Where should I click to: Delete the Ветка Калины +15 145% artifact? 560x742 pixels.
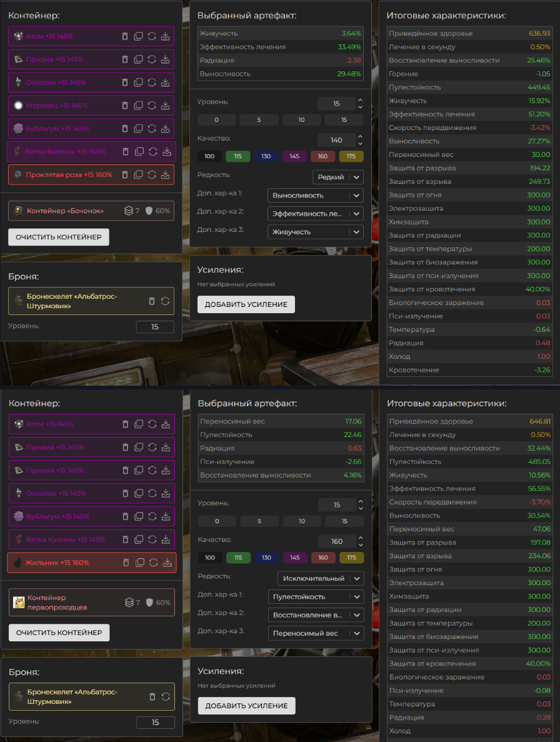(126, 539)
